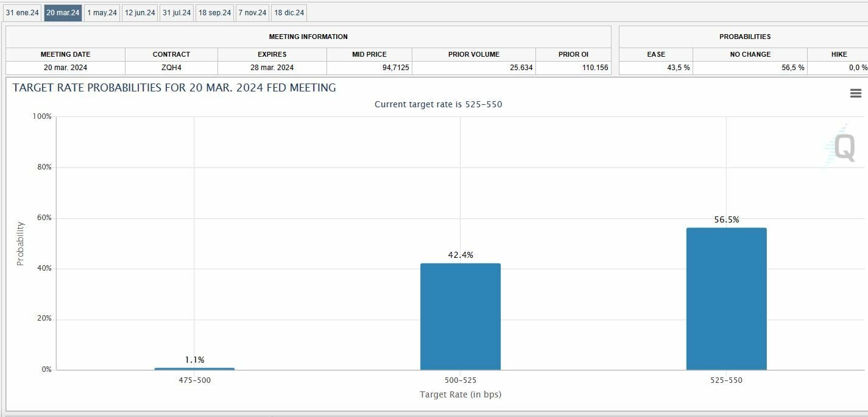
Task: Click the EXPIRES column header
Action: (x=272, y=54)
